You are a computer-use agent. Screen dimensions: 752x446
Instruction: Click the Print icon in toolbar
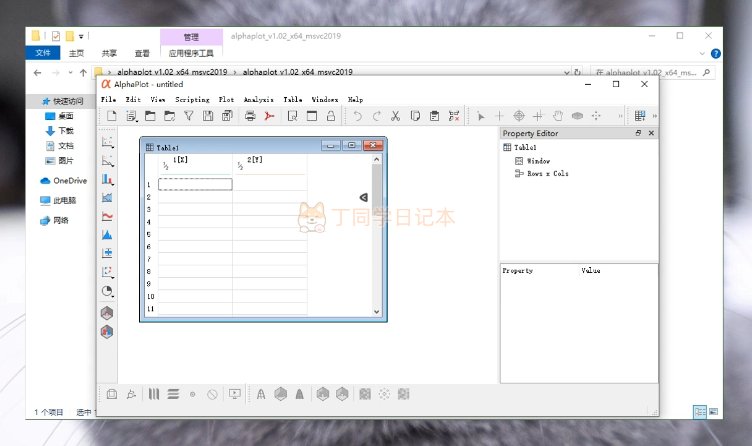(x=250, y=117)
